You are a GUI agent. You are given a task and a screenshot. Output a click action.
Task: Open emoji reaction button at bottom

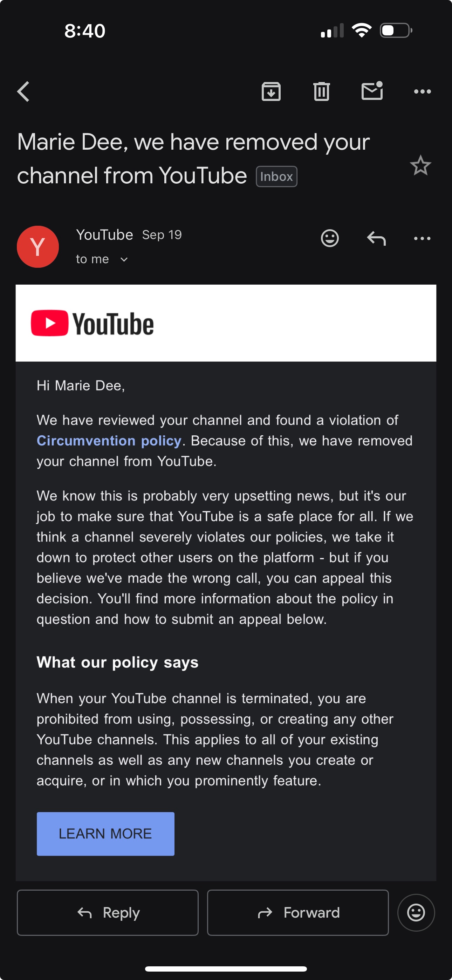tap(416, 912)
